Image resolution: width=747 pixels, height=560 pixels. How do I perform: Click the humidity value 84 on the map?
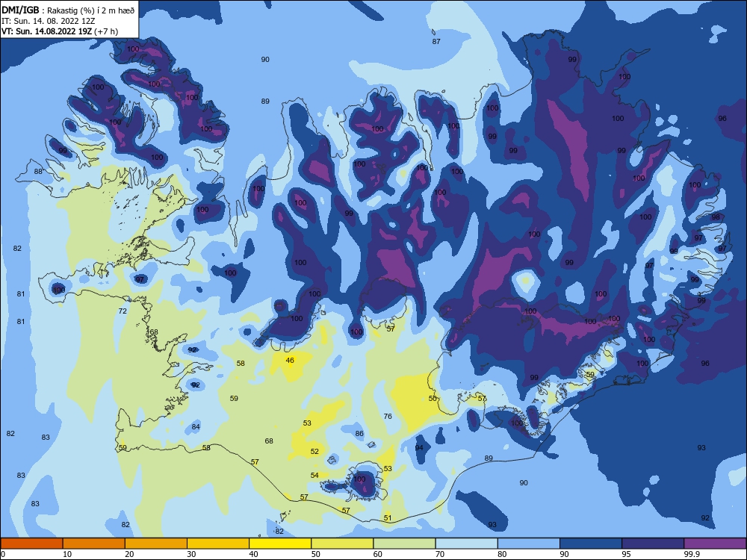(x=196, y=426)
